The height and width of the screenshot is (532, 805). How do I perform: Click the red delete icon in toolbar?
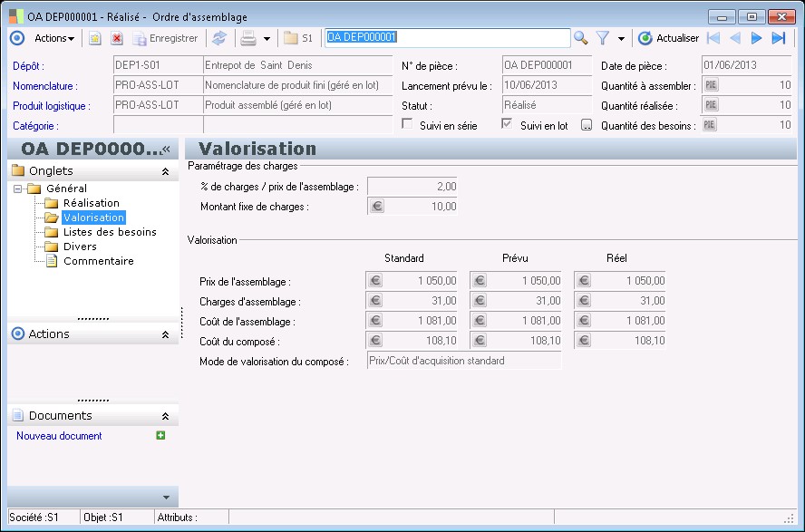117,38
